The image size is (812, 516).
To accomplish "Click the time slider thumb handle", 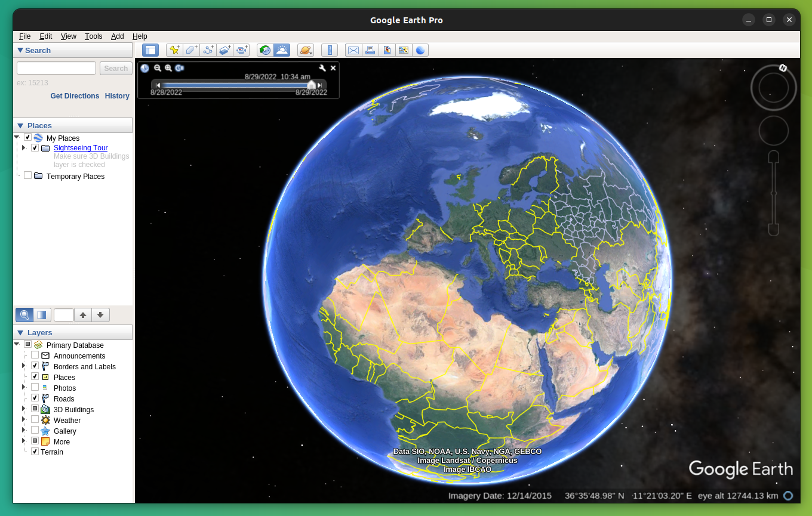I will point(311,85).
